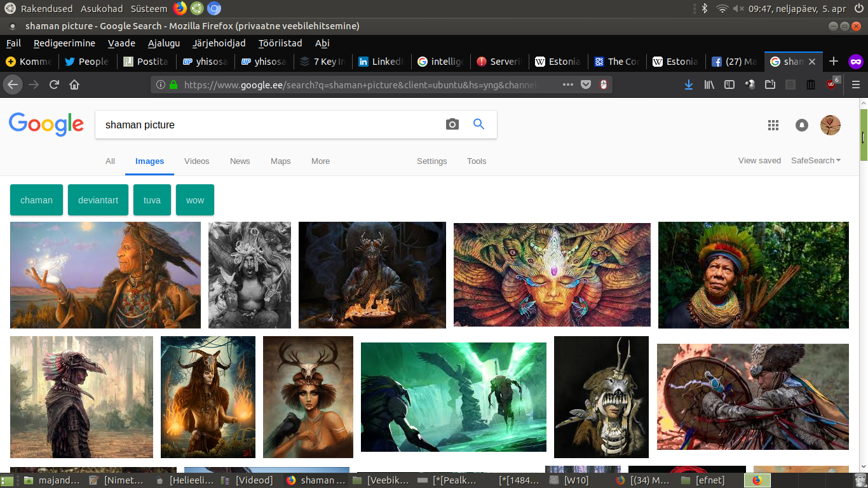Switch to the [efnet] taskbar window
The height and width of the screenshot is (488, 868).
[703, 480]
